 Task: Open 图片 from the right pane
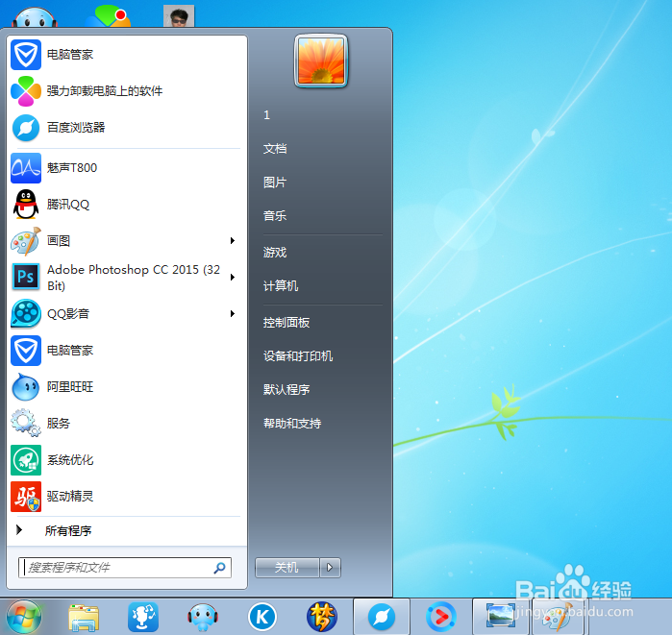click(x=275, y=183)
